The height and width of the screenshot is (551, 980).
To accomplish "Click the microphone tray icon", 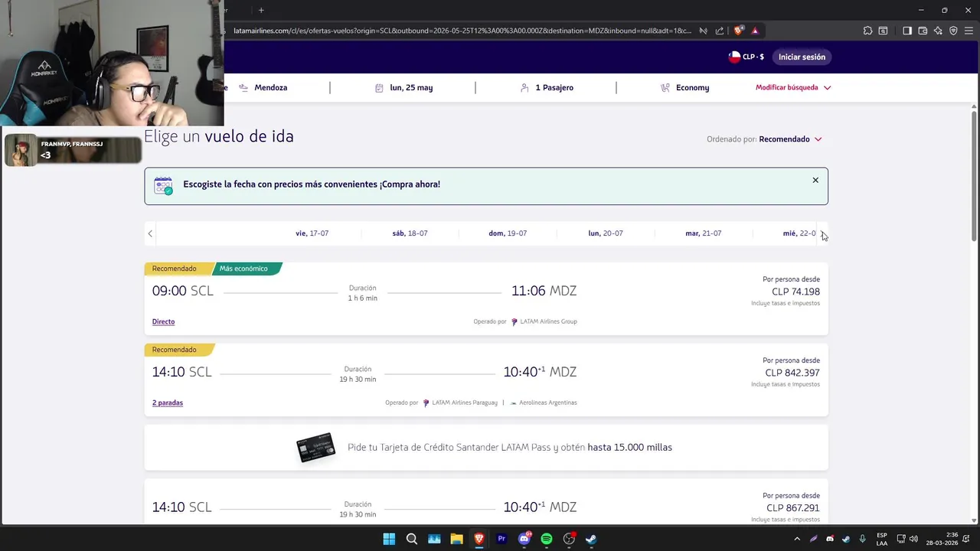I will [862, 539].
